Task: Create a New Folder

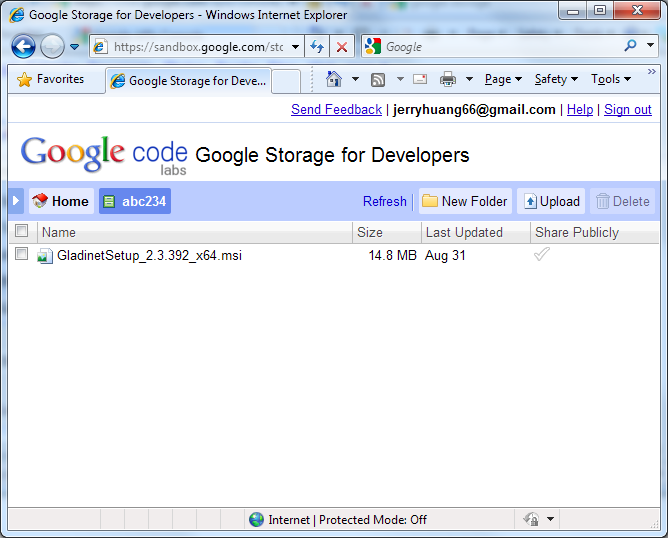Action: tap(465, 201)
